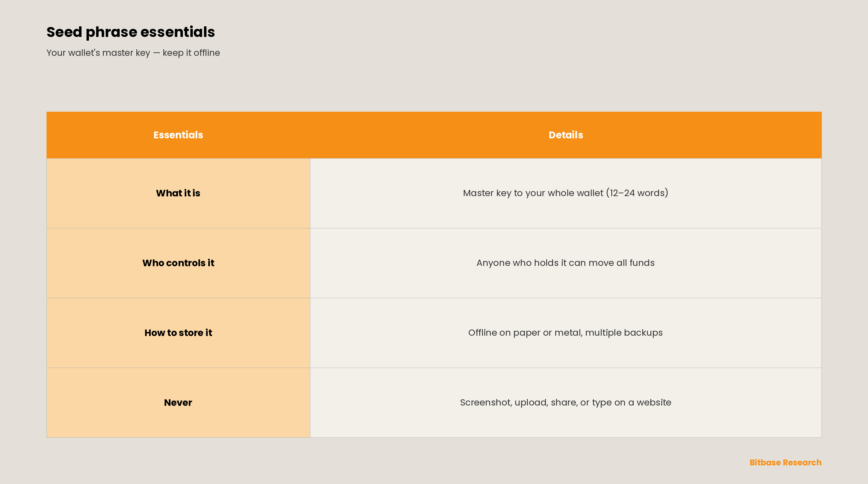Viewport: 868px width, 484px height.
Task: Click the 'Who controls it' row label
Action: tap(178, 263)
